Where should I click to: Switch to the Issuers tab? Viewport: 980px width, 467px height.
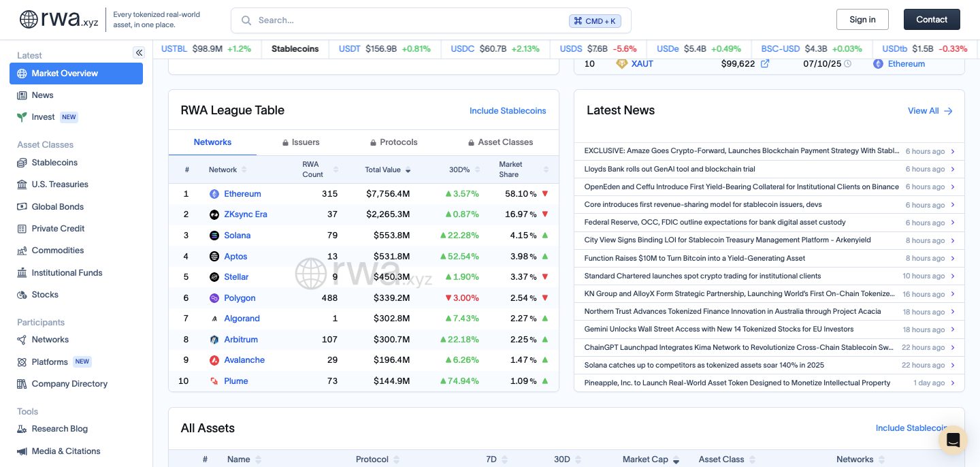point(301,142)
